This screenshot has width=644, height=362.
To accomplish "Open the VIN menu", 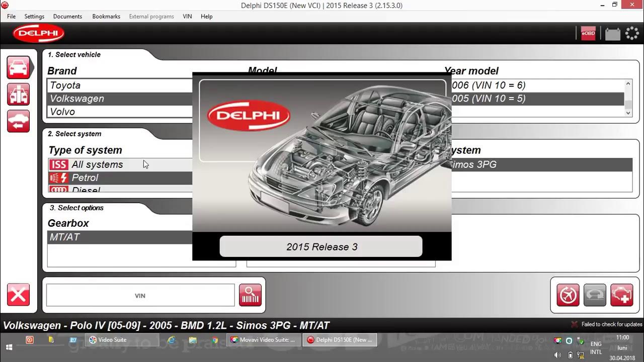I will [x=187, y=16].
